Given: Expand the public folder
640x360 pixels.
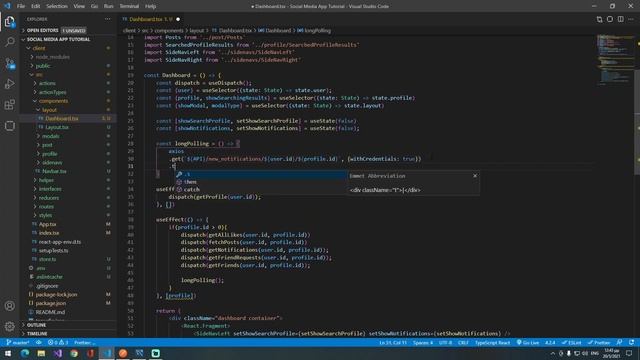Looking at the screenshot, I should (42, 66).
